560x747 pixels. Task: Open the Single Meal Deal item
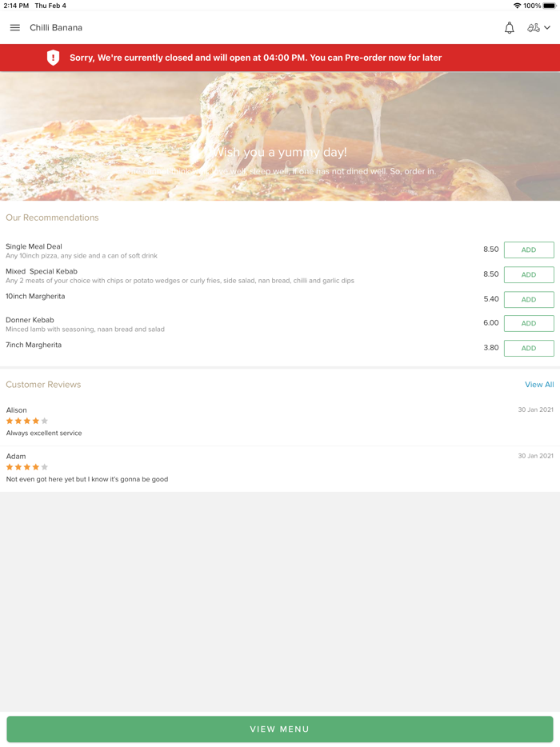[34, 247]
